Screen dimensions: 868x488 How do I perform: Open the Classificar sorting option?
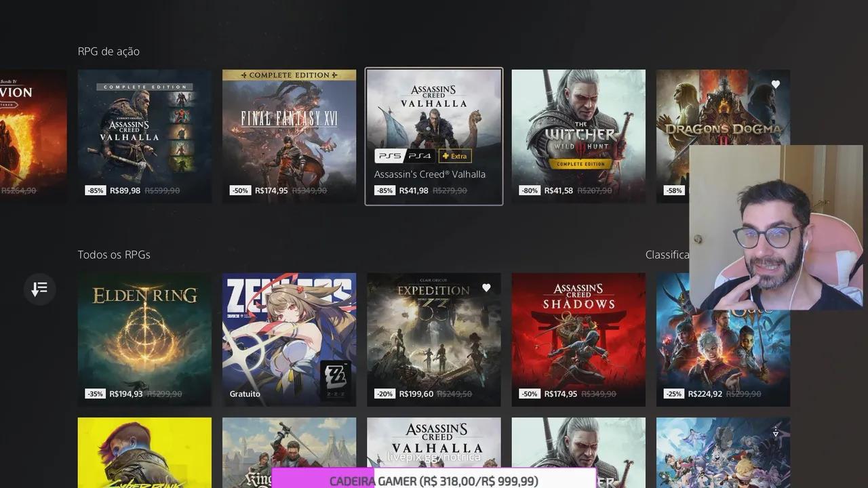(x=668, y=254)
